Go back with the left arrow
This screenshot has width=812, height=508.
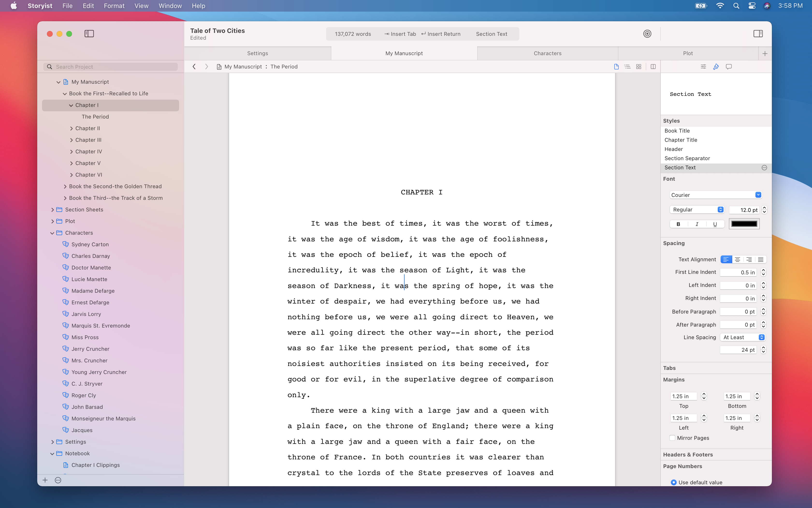(194, 67)
